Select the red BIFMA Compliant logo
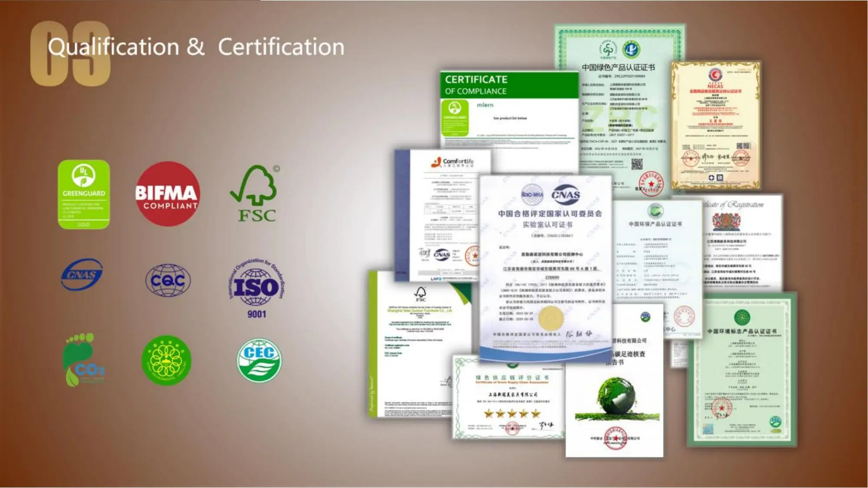 coord(168,194)
